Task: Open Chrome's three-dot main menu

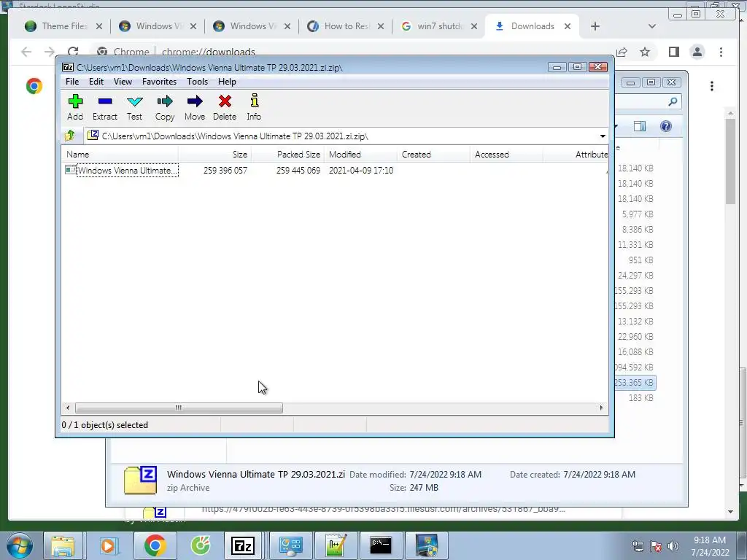Action: tap(721, 52)
